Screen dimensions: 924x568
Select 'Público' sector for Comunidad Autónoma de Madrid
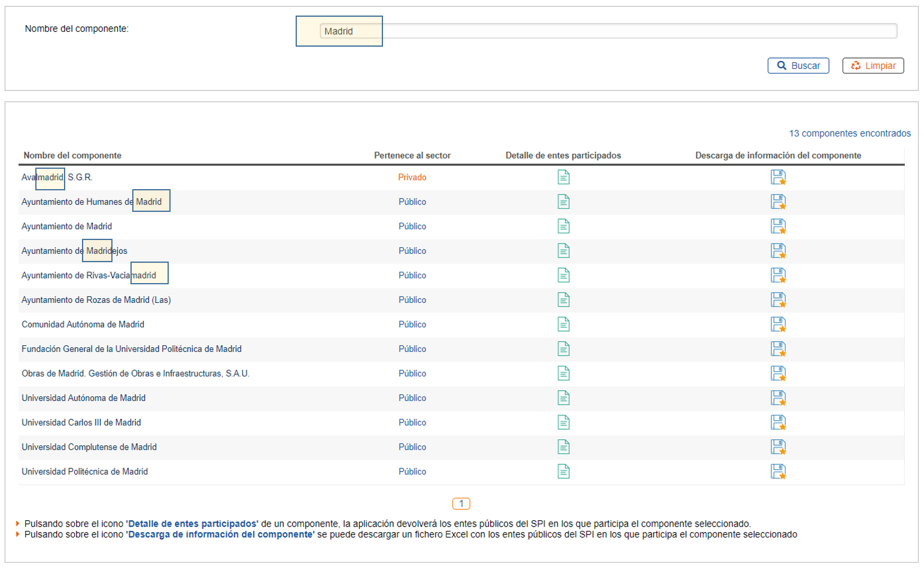[412, 324]
